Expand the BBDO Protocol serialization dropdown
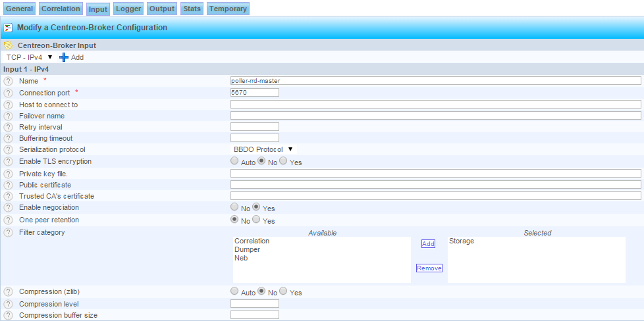 (x=263, y=149)
